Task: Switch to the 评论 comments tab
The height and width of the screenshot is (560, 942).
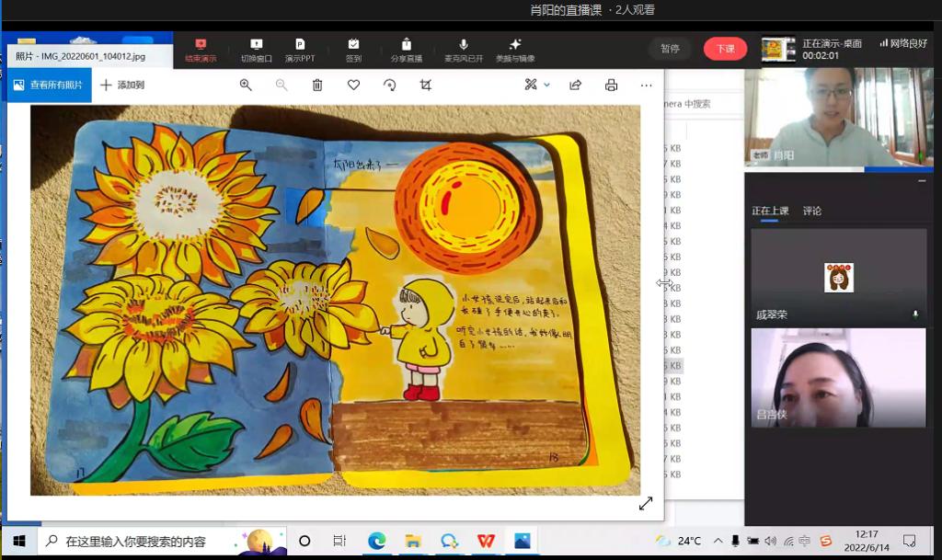Action: pos(811,211)
